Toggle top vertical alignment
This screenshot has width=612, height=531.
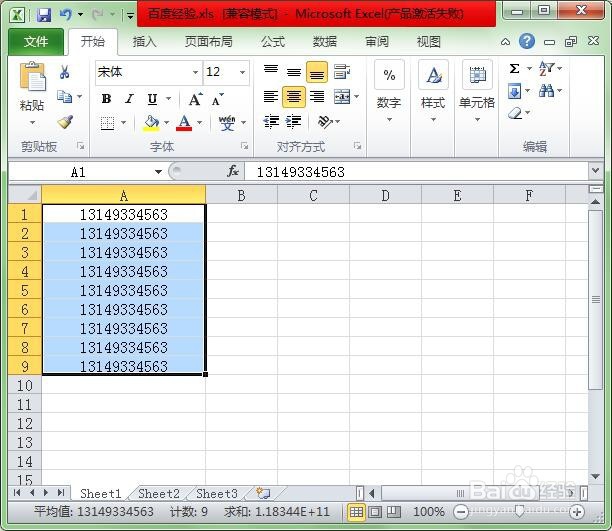pyautogui.click(x=271, y=71)
